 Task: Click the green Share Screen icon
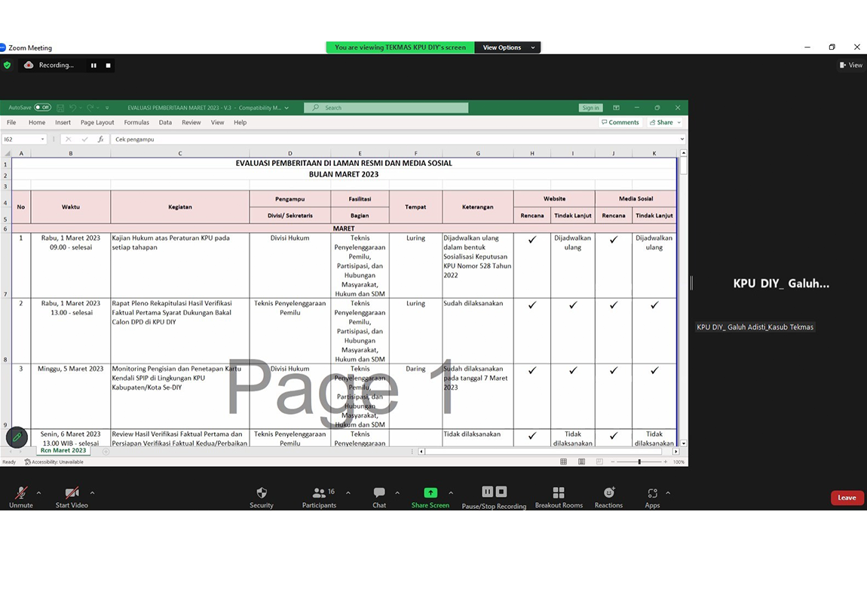(x=430, y=492)
